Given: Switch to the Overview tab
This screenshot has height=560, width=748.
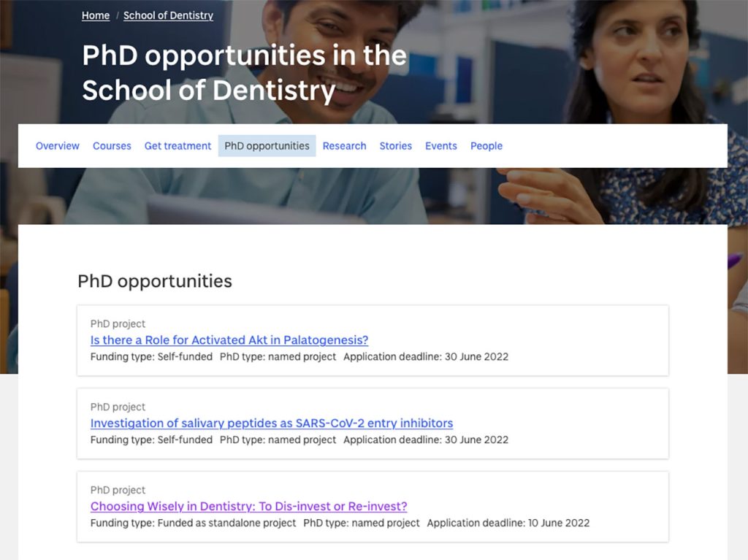Looking at the screenshot, I should pos(58,146).
